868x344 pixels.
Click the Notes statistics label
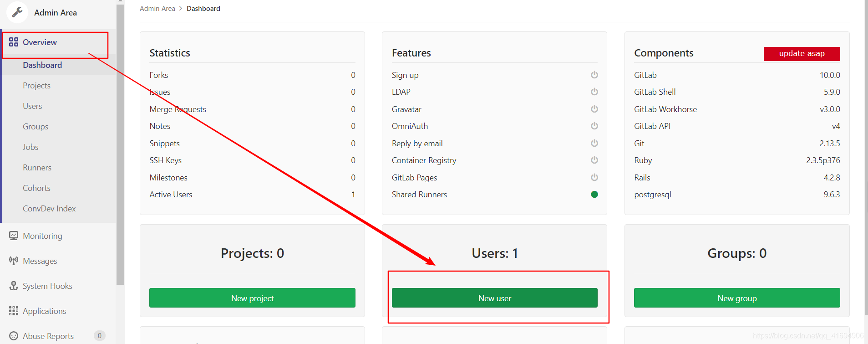pyautogui.click(x=160, y=126)
